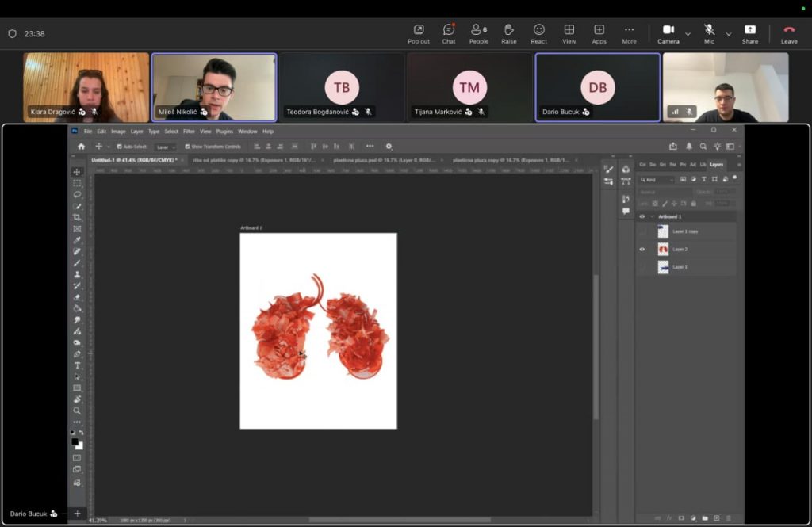Open the Filter menu
Screen dimensions: 812x527
(x=189, y=132)
